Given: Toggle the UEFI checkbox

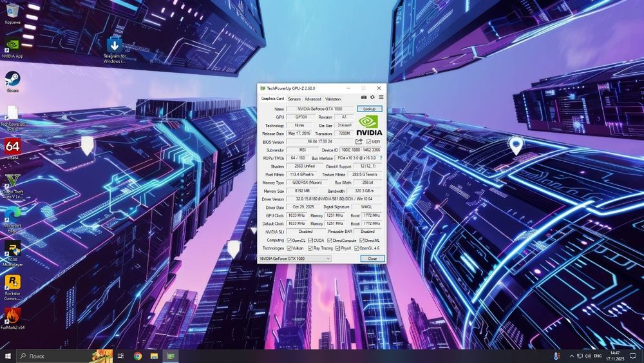Looking at the screenshot, I should 368,141.
